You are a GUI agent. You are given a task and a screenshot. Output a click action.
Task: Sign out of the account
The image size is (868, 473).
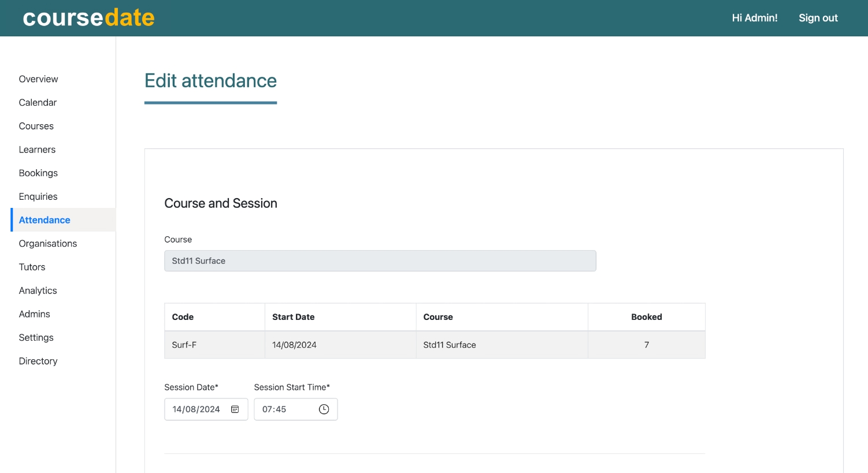(x=818, y=18)
